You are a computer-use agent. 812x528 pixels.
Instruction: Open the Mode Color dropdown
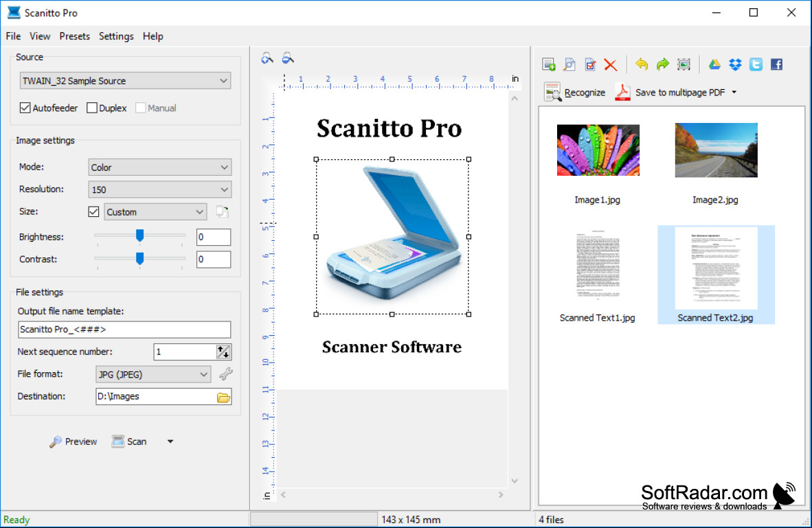(x=160, y=168)
